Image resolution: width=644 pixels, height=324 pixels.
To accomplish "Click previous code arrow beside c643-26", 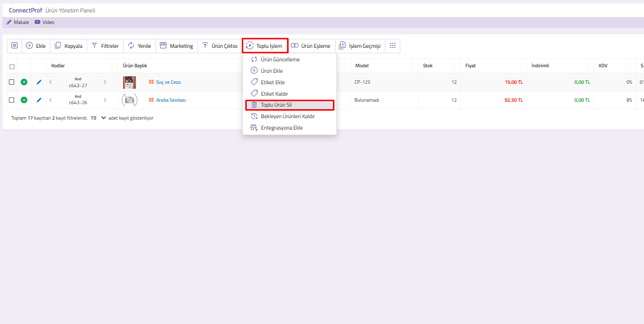I will click(50, 100).
